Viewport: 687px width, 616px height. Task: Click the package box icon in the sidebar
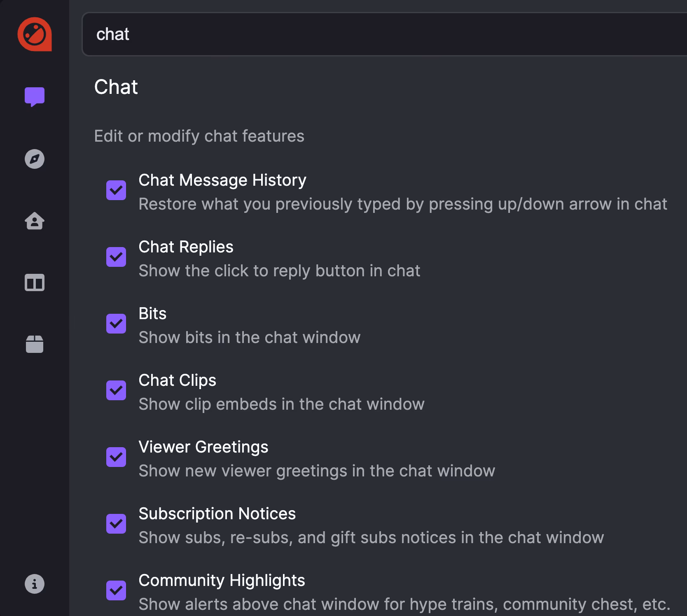(x=35, y=345)
